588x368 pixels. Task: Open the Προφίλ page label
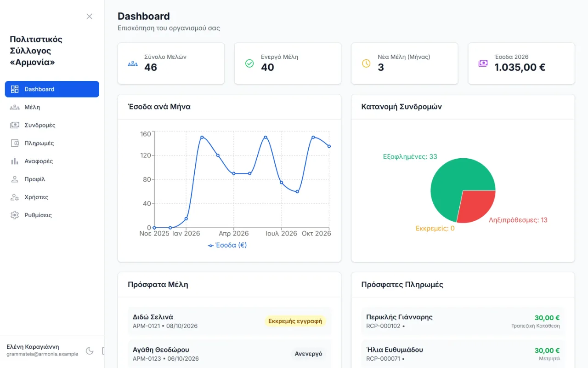[x=35, y=179]
